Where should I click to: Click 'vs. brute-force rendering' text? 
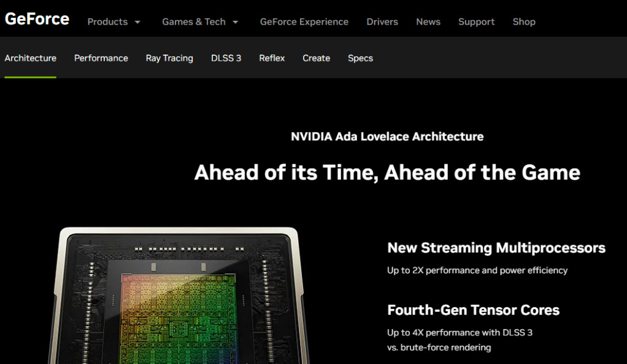click(439, 347)
